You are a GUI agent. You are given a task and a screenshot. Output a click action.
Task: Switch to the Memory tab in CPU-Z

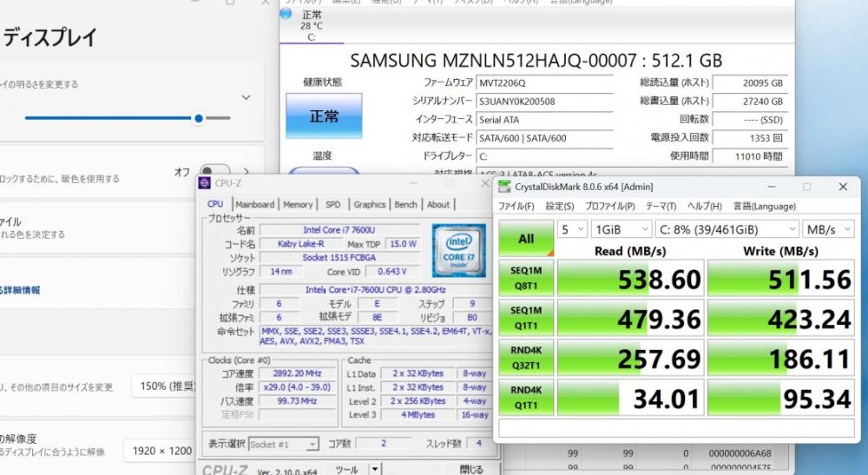pos(298,204)
